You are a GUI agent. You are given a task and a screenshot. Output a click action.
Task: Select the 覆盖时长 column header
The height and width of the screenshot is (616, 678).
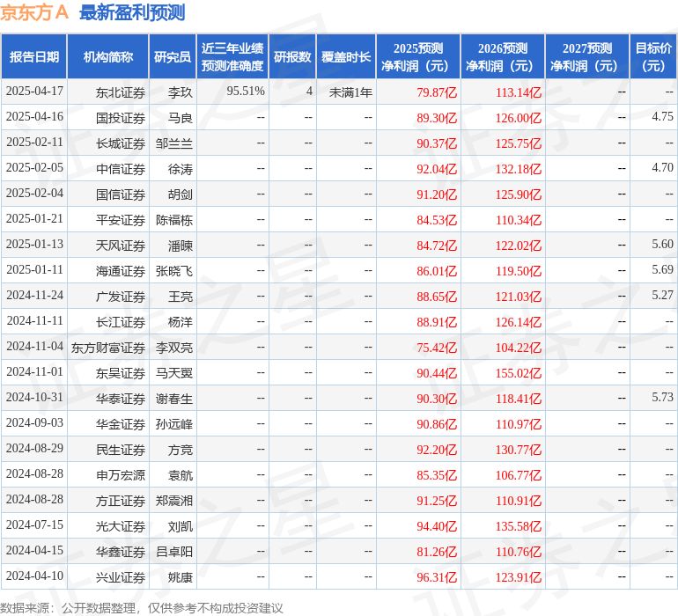346,56
